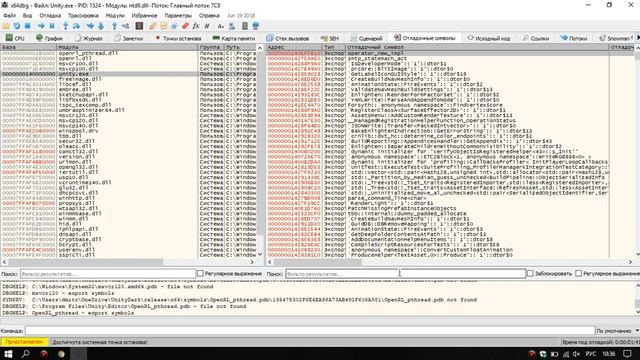Click the Модуль column header
Screen dimensions: 640x360
[127, 47]
